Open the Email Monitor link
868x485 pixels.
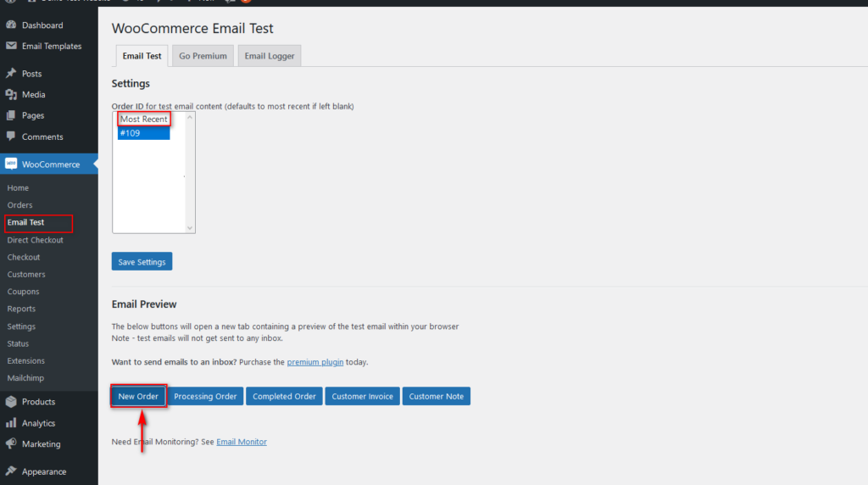242,442
